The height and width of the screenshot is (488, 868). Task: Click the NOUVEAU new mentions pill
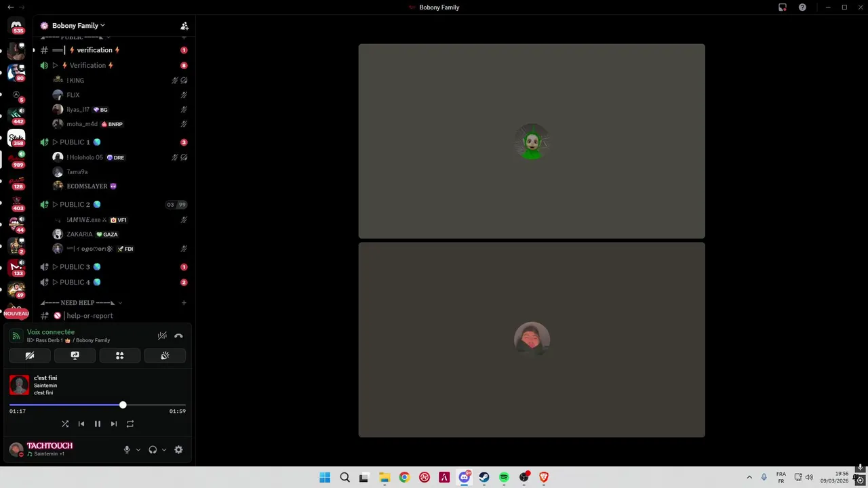[16, 314]
